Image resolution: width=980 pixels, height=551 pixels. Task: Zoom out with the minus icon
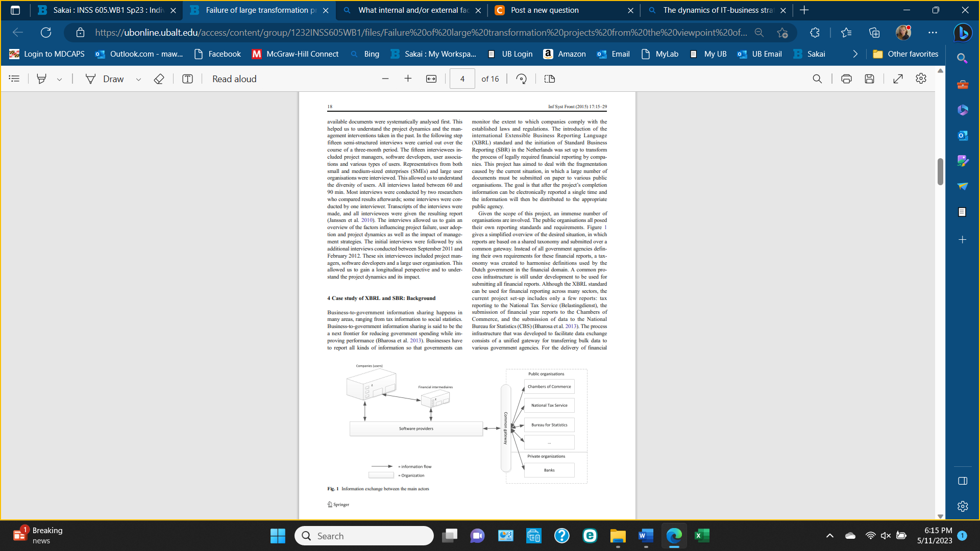click(x=385, y=79)
